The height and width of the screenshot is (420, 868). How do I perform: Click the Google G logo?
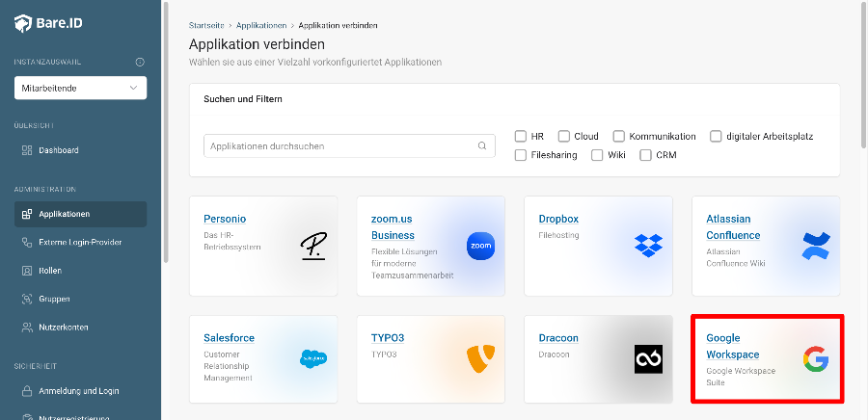[x=816, y=358]
